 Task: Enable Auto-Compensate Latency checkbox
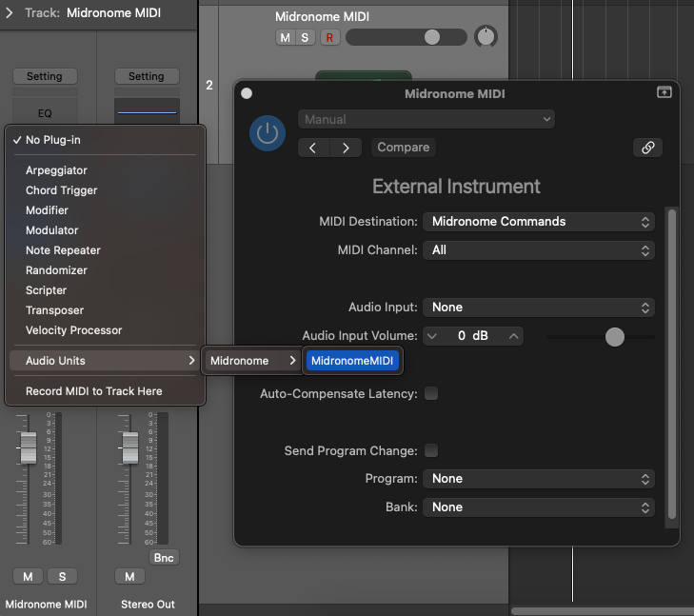(x=431, y=393)
